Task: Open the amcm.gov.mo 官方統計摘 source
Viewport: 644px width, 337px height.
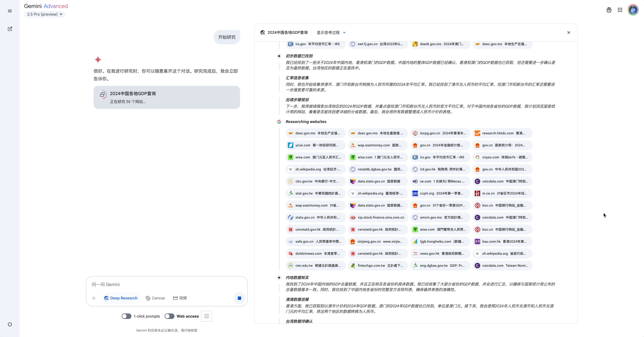Action: pos(440,217)
